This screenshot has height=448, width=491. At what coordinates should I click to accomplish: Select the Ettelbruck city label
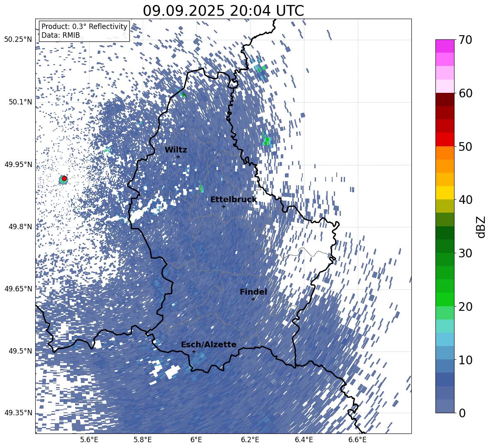point(233,200)
